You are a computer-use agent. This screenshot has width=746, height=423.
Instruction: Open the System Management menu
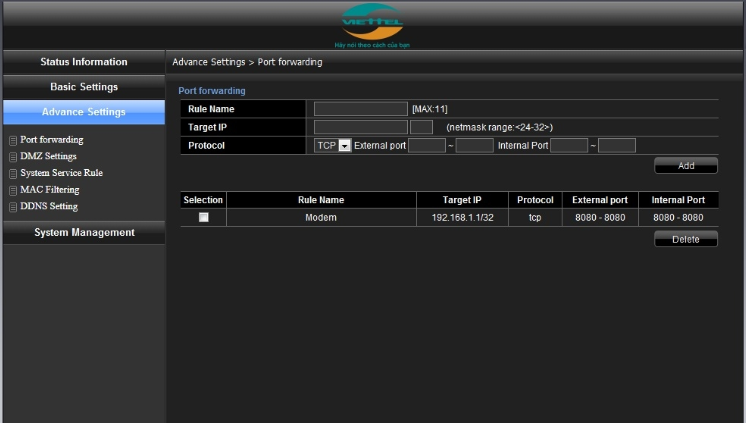[83, 233]
